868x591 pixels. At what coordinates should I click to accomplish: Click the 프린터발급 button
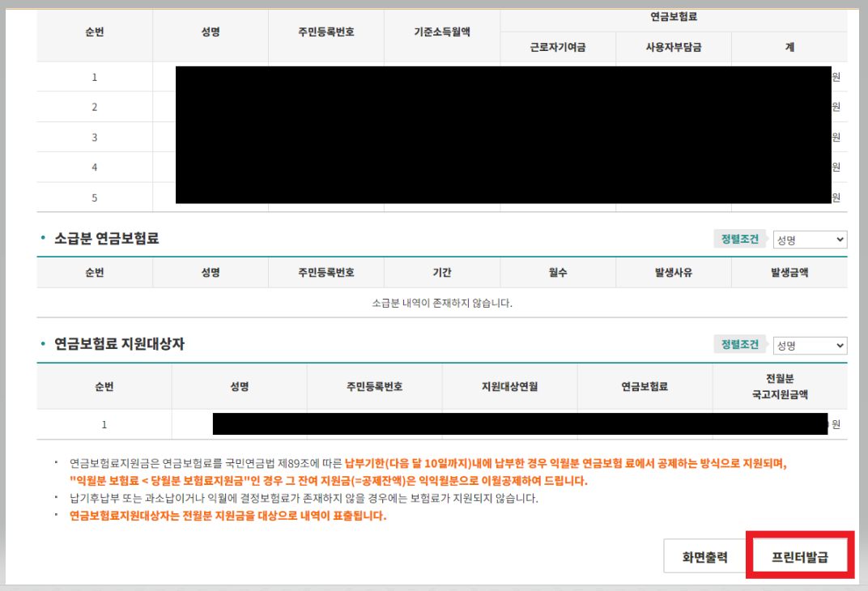click(799, 557)
